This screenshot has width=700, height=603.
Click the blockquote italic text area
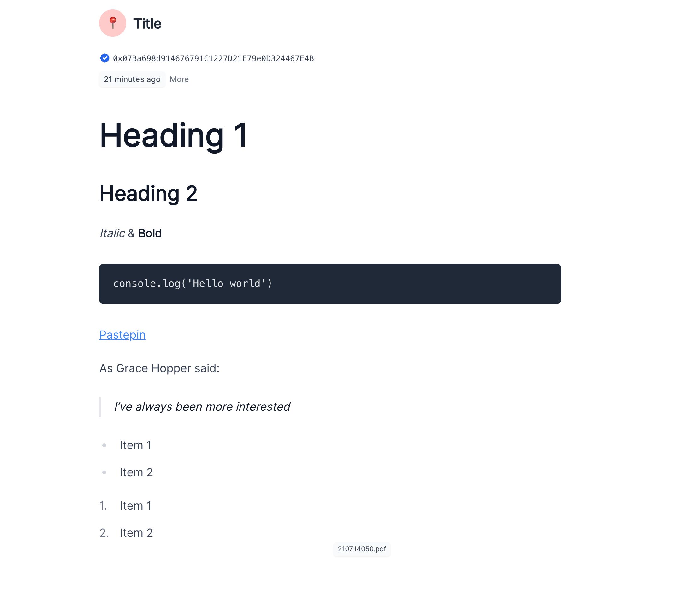click(201, 407)
